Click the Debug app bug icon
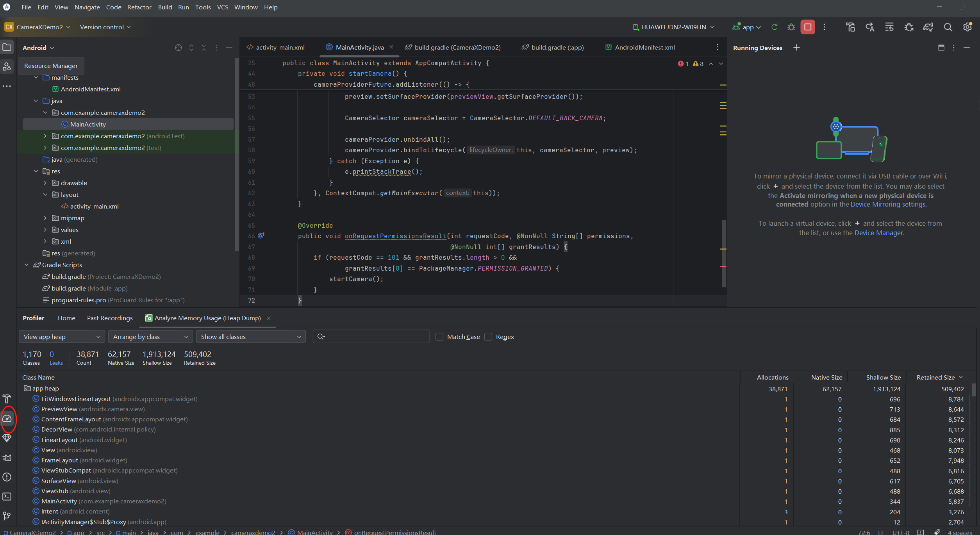Viewport: 980px width, 535px height. (791, 27)
